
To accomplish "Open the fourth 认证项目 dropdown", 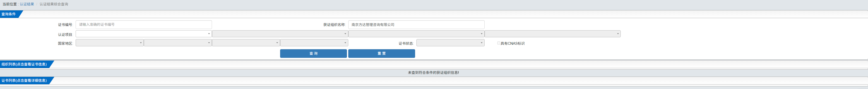I will pos(553,34).
